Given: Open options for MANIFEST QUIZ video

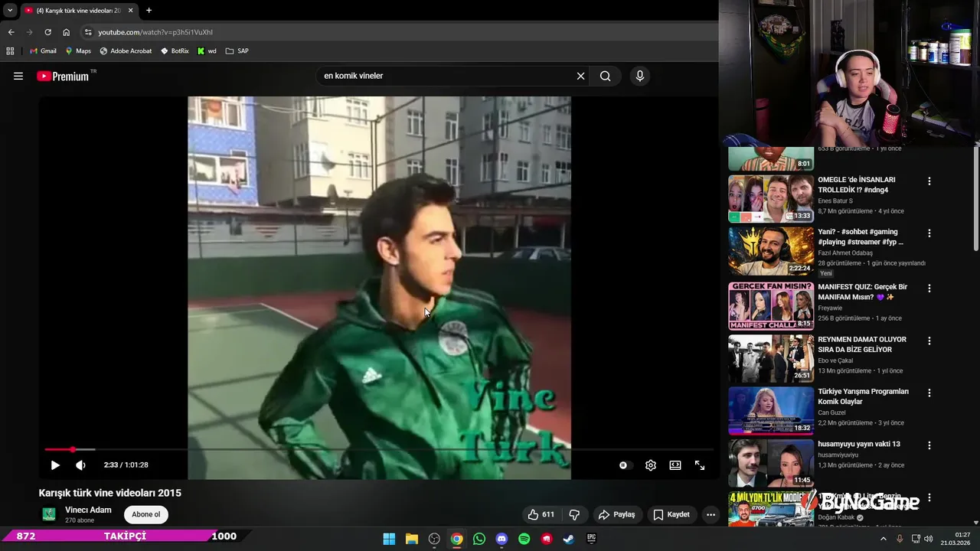Looking at the screenshot, I should pos(929,289).
